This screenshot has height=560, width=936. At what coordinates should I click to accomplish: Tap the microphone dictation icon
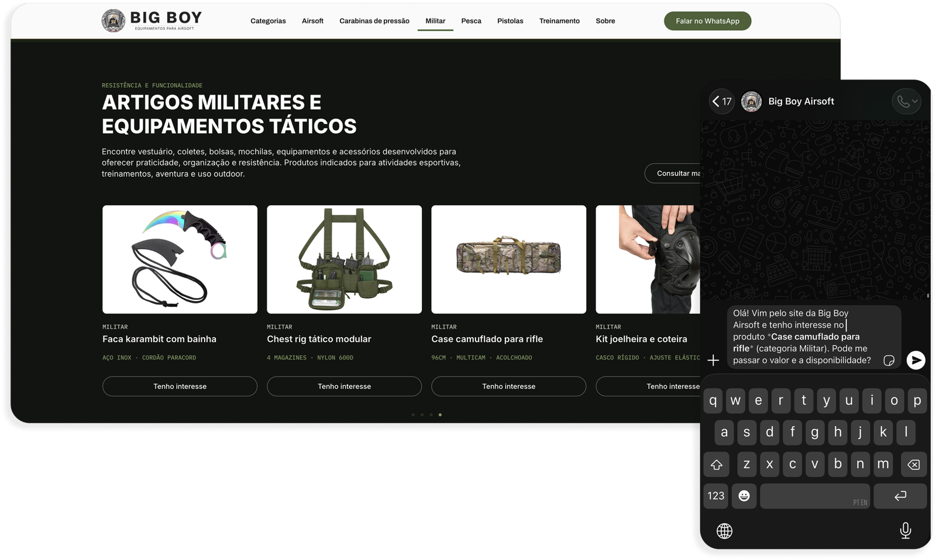tap(905, 531)
